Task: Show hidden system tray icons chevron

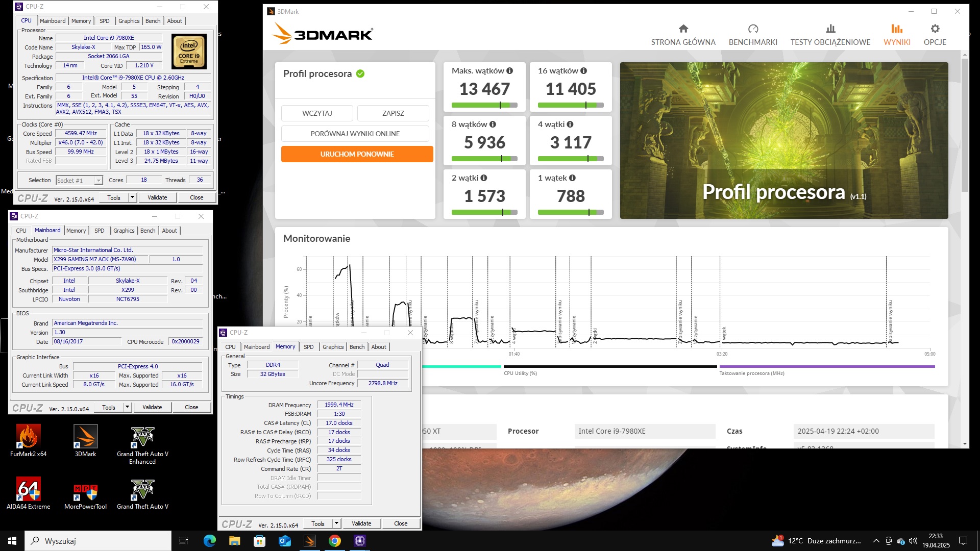Action: [876, 541]
